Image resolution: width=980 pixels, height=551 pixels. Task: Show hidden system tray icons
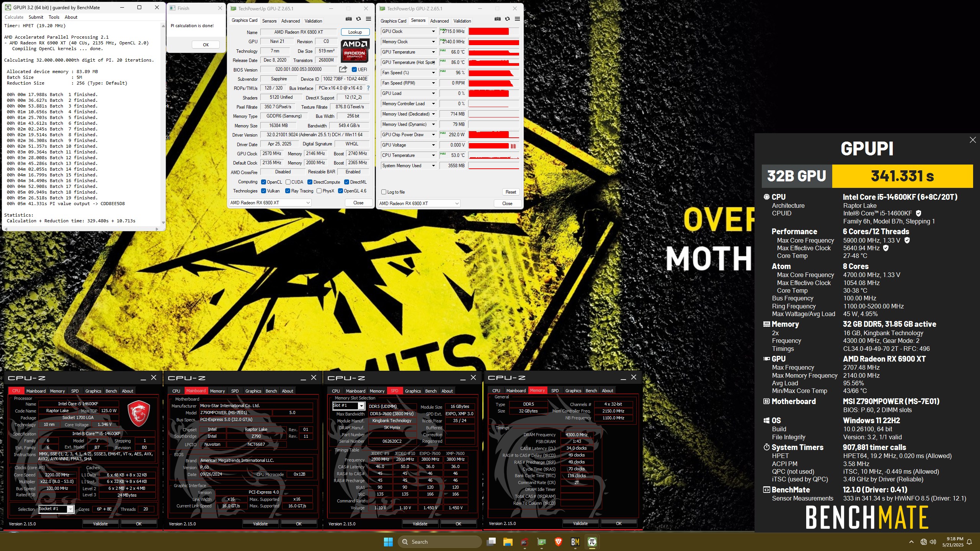pos(911,542)
